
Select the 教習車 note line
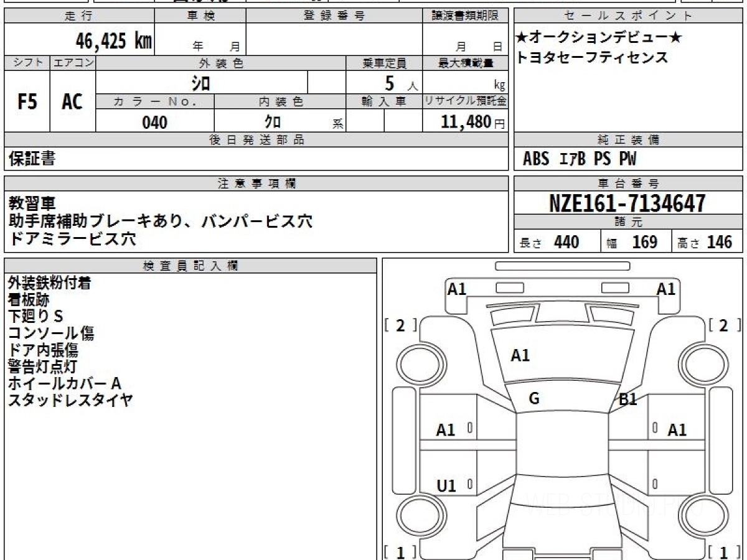pyautogui.click(x=32, y=203)
